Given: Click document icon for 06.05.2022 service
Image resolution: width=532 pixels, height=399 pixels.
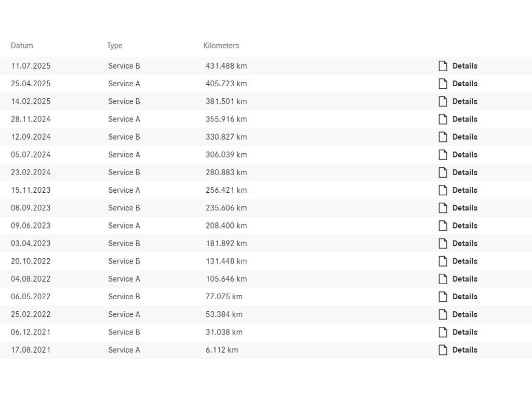Looking at the screenshot, I should [x=443, y=297].
